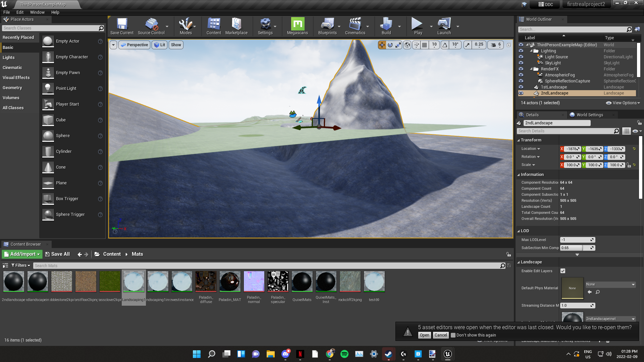Toggle rotation snapping angle icon
Screen dimensions: 644x362
point(445,45)
